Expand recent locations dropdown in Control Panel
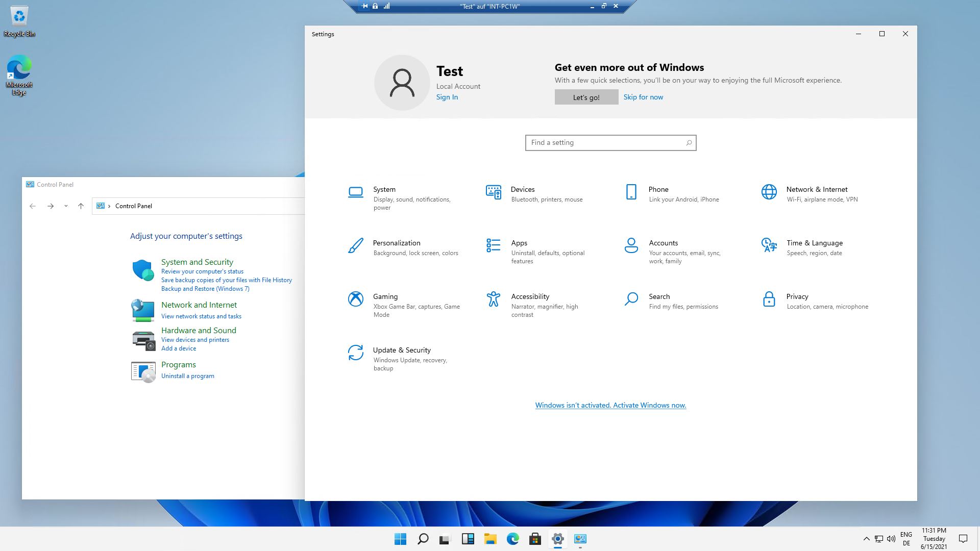The width and height of the screenshot is (980, 551). coord(66,206)
